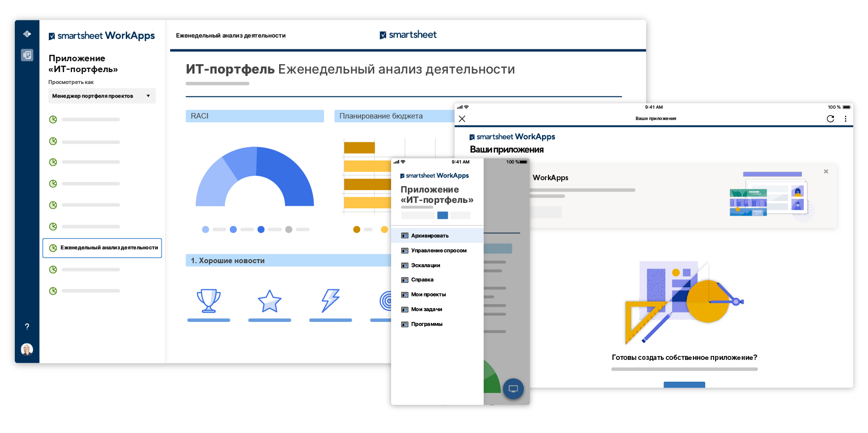
Task: Click smartsheet WorkApps logo on phone screen
Action: pyautogui.click(x=434, y=175)
